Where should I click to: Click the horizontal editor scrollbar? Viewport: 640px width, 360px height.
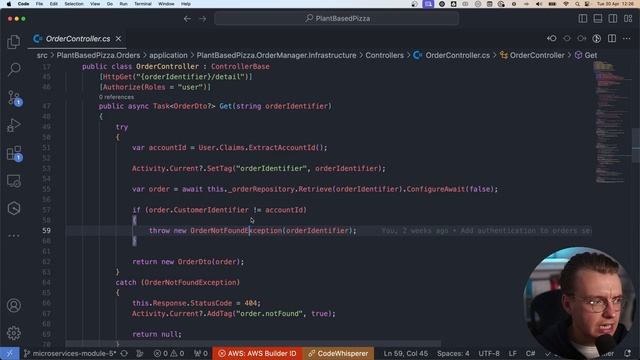tap(253, 343)
